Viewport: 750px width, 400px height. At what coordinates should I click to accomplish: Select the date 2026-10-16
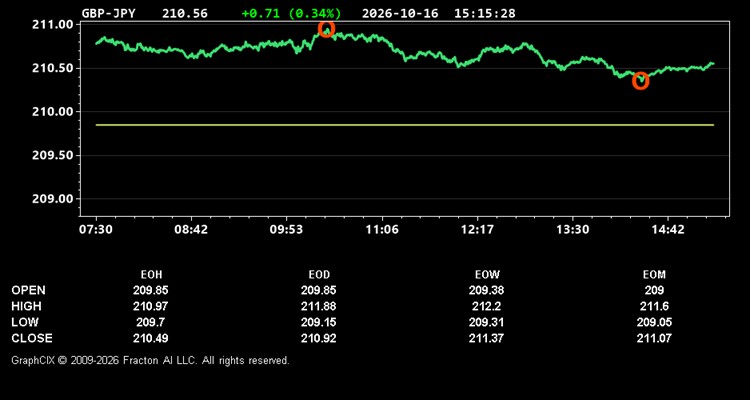[400, 13]
